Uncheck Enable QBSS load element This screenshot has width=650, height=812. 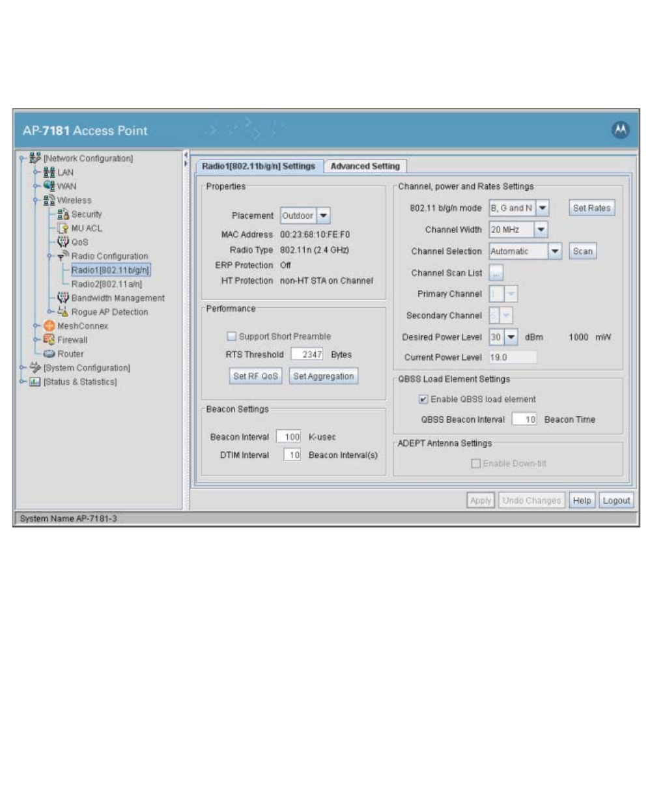[423, 399]
